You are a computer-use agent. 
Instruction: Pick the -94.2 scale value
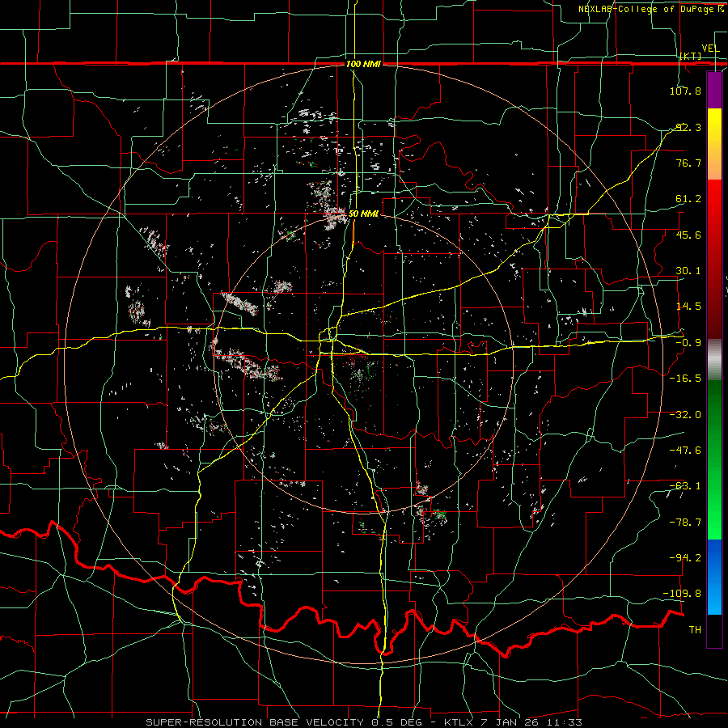(x=685, y=557)
